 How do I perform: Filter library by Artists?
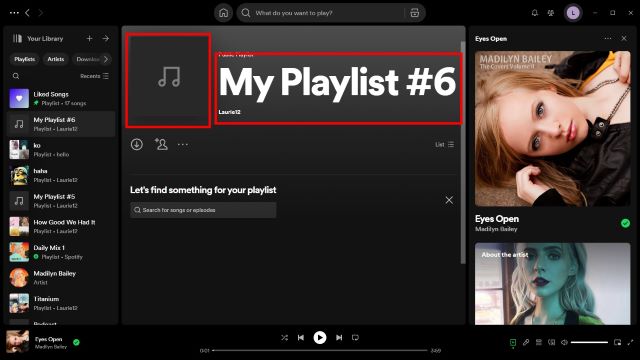click(x=56, y=59)
